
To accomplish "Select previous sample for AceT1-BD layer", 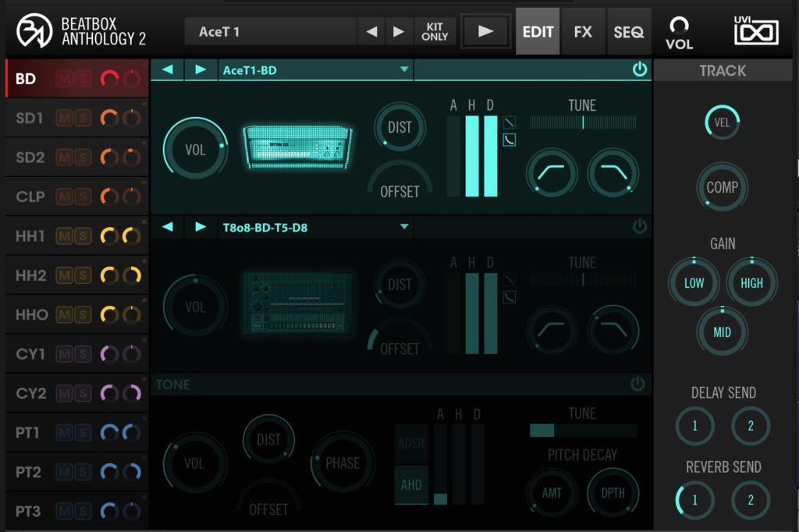I will click(168, 69).
